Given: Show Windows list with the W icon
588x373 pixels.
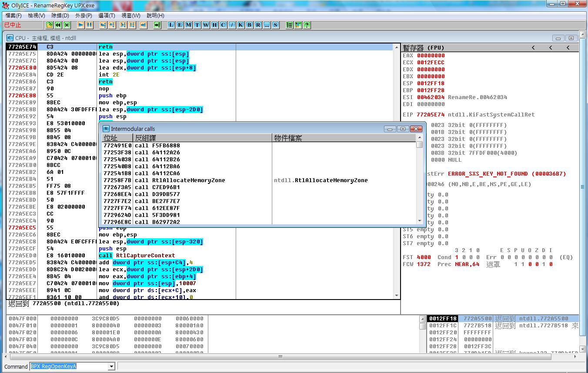Looking at the screenshot, I should (x=206, y=25).
